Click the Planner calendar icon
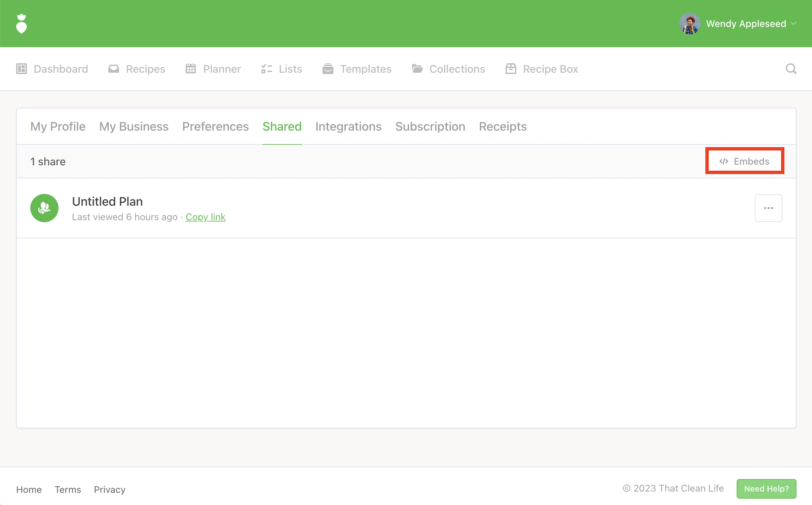Image resolution: width=812 pixels, height=505 pixels. [x=191, y=69]
